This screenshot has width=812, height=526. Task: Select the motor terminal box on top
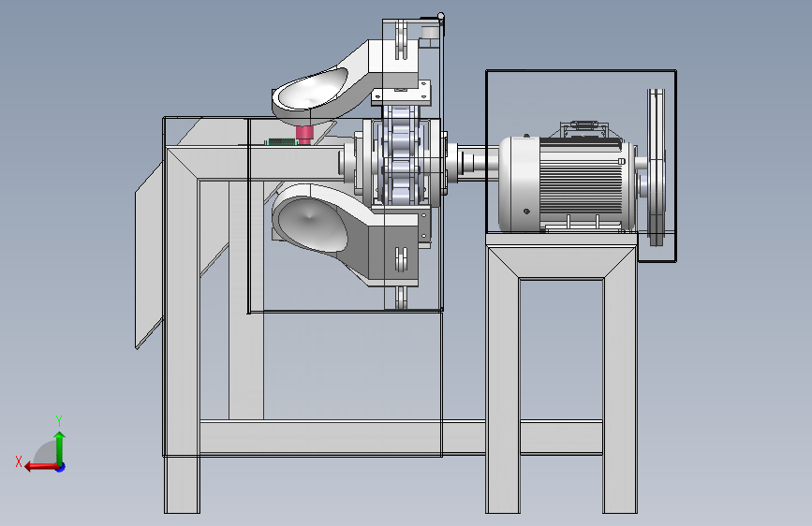pos(584,129)
